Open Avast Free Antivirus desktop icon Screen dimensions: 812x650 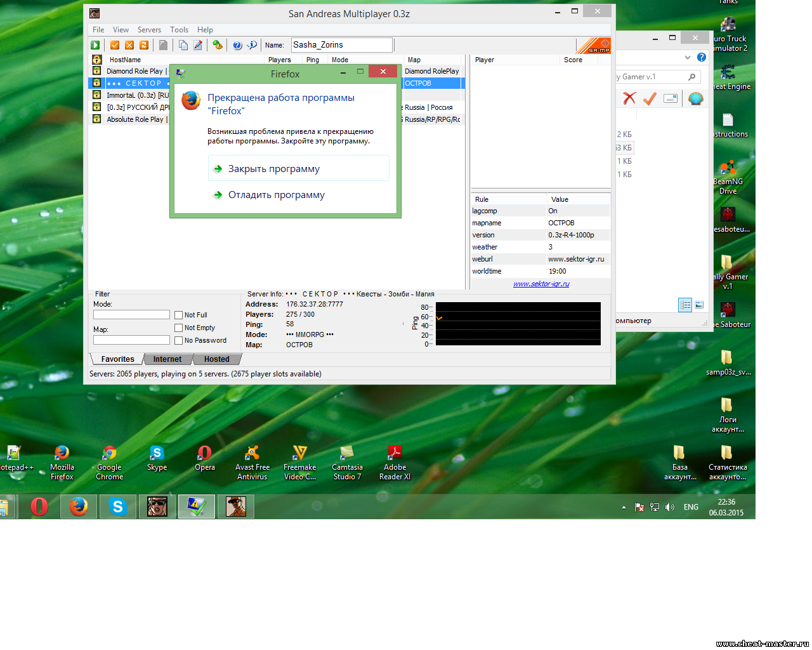coord(252,462)
